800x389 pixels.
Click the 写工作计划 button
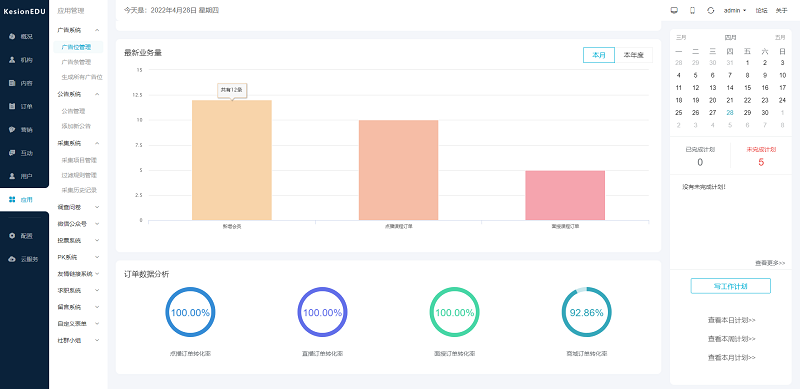click(731, 286)
